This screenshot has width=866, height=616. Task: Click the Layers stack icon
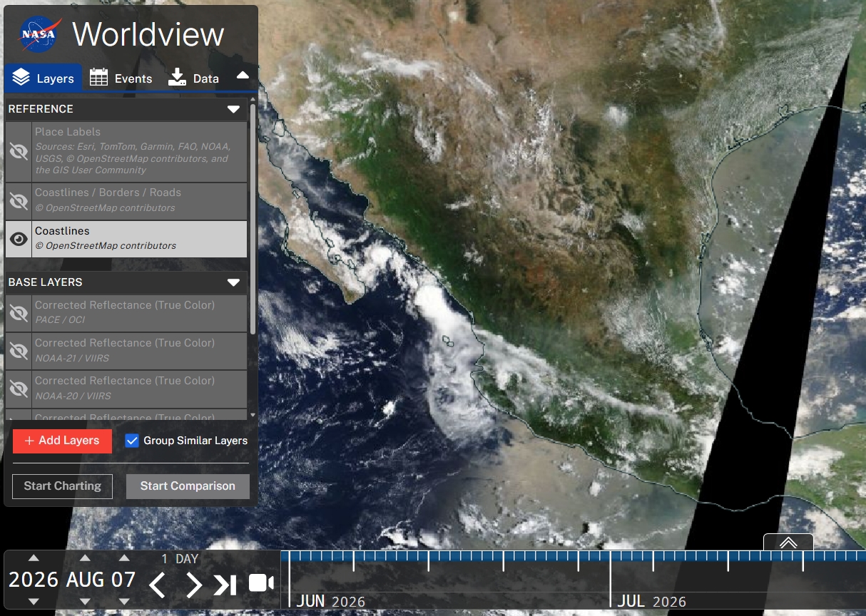[x=21, y=78]
